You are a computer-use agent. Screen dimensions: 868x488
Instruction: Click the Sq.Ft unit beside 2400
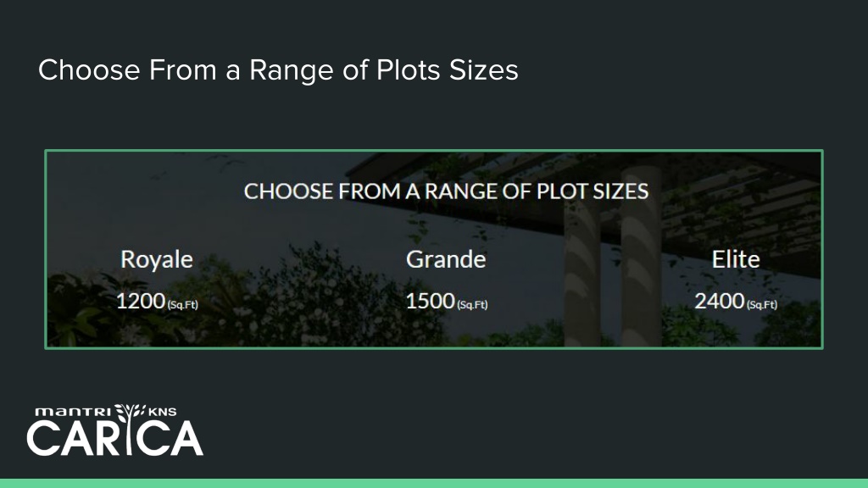[762, 304]
